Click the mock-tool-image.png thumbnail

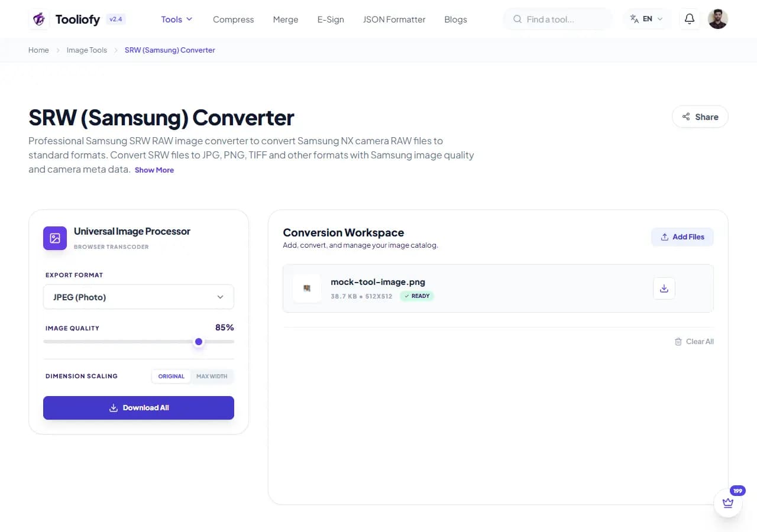[x=307, y=288]
